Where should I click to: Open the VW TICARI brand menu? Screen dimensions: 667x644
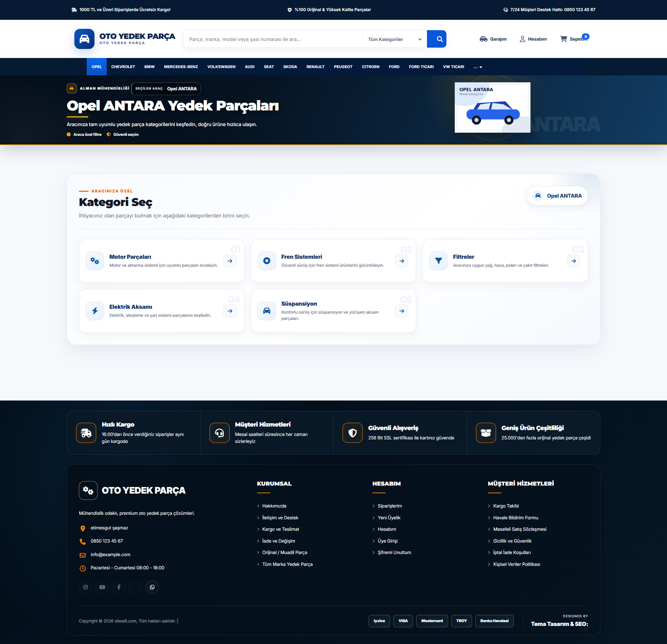(453, 67)
